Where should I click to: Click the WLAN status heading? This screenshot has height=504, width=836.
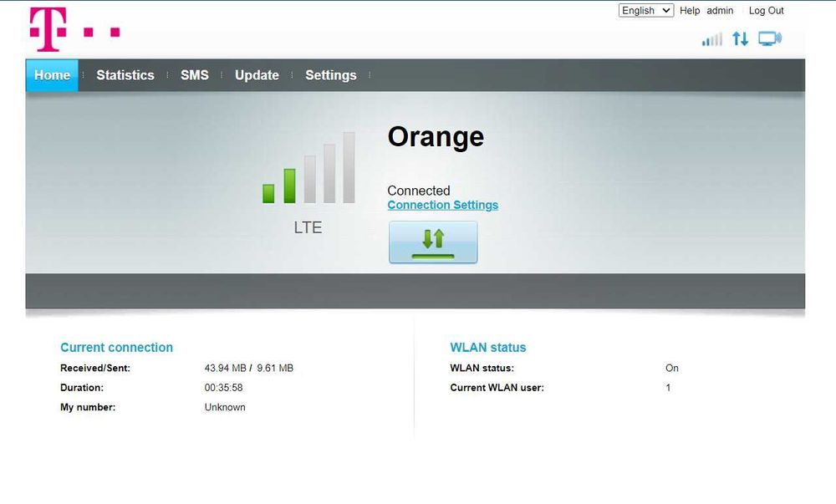(488, 348)
